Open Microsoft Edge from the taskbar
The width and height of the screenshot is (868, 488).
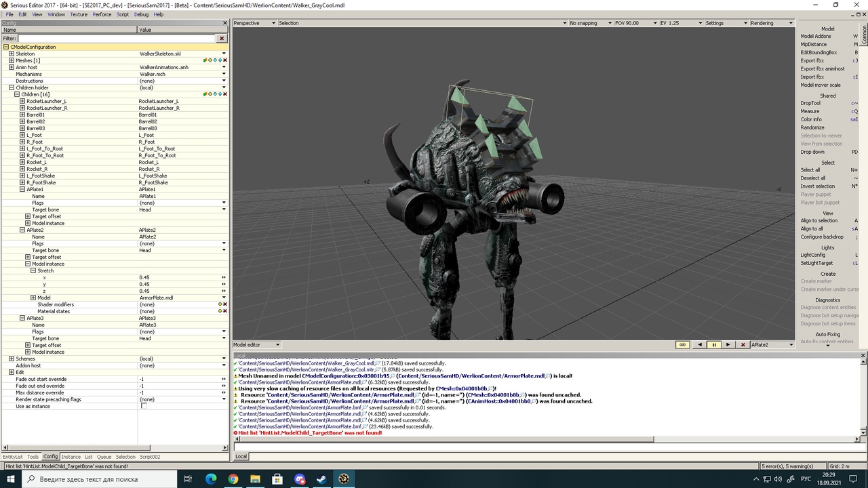pyautogui.click(x=211, y=479)
